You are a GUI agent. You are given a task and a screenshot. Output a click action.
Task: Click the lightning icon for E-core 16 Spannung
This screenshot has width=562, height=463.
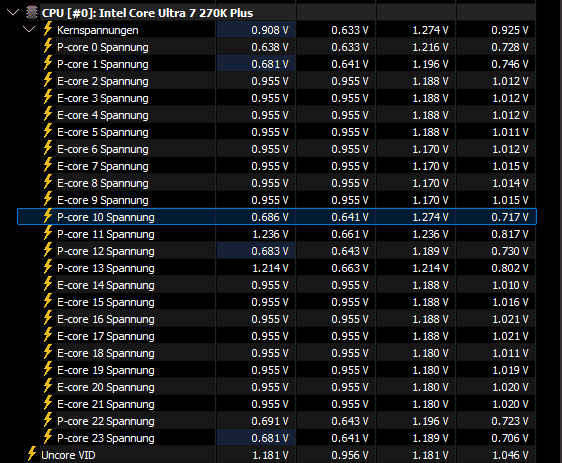coord(48,318)
